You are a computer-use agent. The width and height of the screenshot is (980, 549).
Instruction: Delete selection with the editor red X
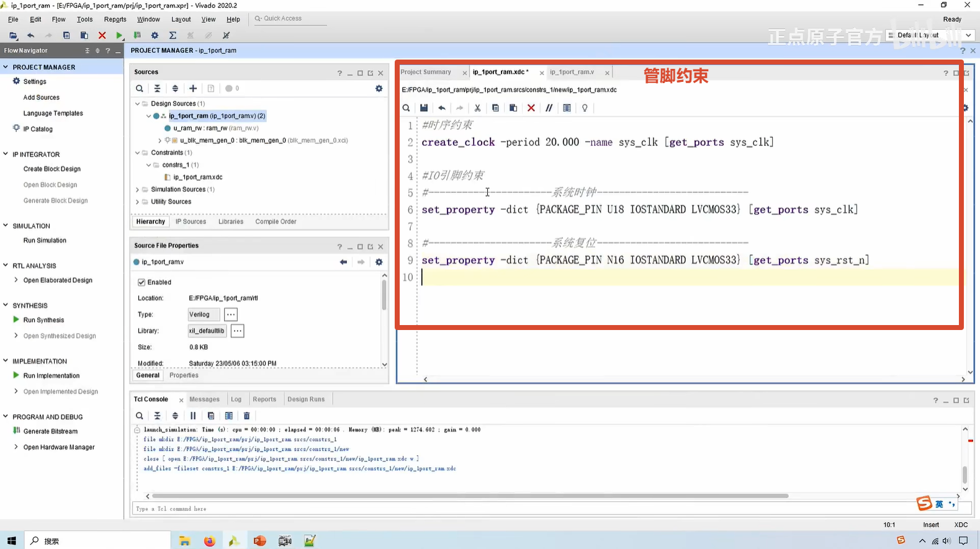(531, 108)
